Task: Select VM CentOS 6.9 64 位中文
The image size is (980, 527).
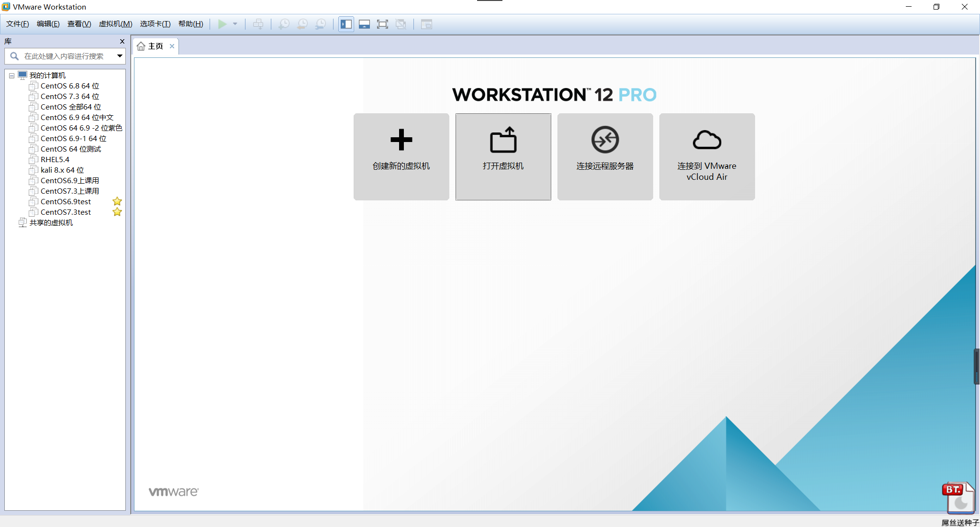Action: tap(77, 118)
